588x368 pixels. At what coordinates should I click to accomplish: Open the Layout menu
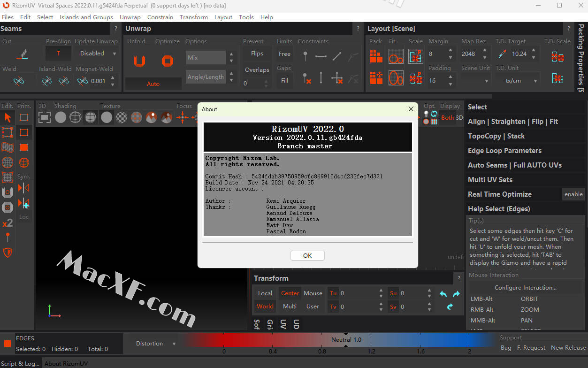pos(223,17)
